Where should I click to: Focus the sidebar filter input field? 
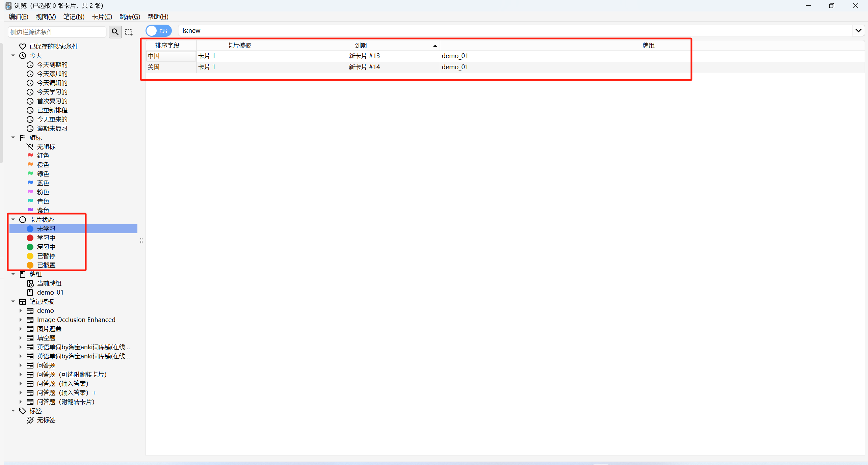pos(57,32)
